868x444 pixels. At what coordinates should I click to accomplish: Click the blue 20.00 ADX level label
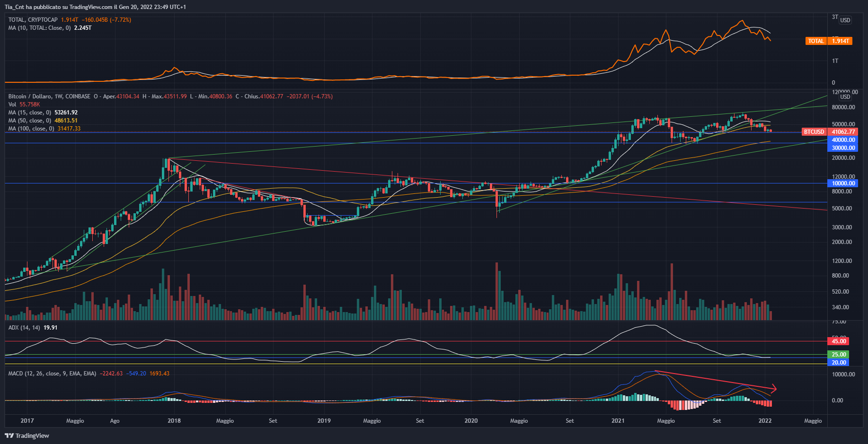[x=838, y=363]
